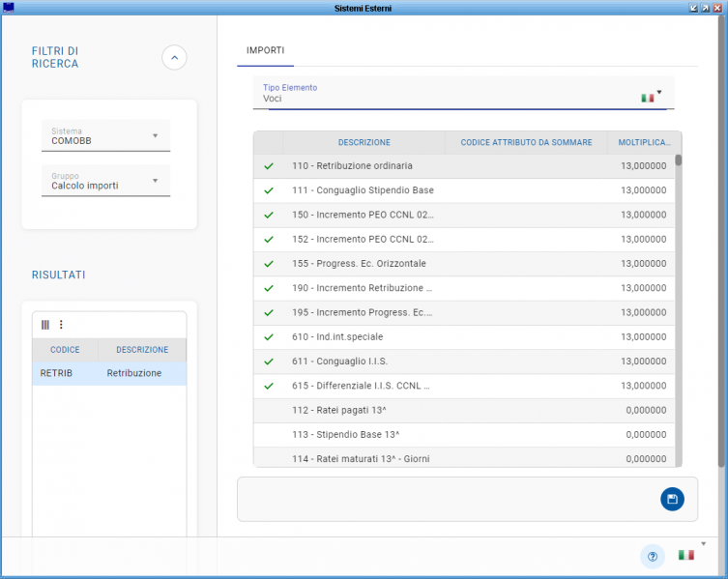Sort by the DESCRIZIONE column header in table
Screen dimensions: 728x579
364,142
